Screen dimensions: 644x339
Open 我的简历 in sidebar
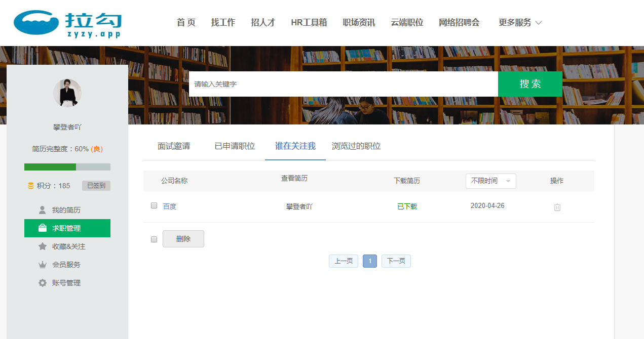click(x=67, y=210)
